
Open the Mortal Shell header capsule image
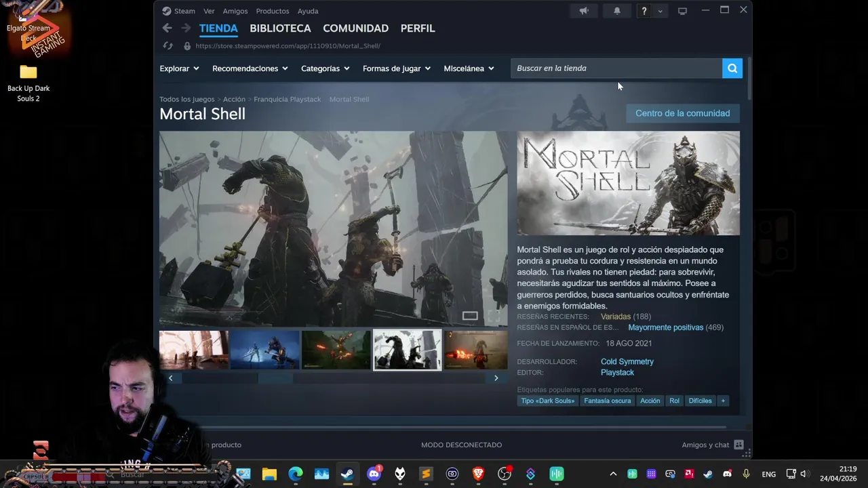click(x=629, y=183)
